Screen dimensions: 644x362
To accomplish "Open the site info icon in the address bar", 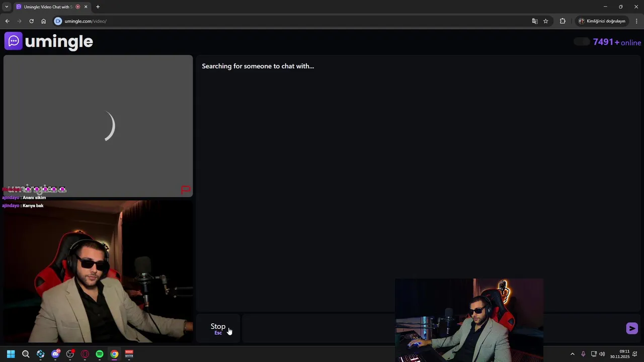I will 58,21.
